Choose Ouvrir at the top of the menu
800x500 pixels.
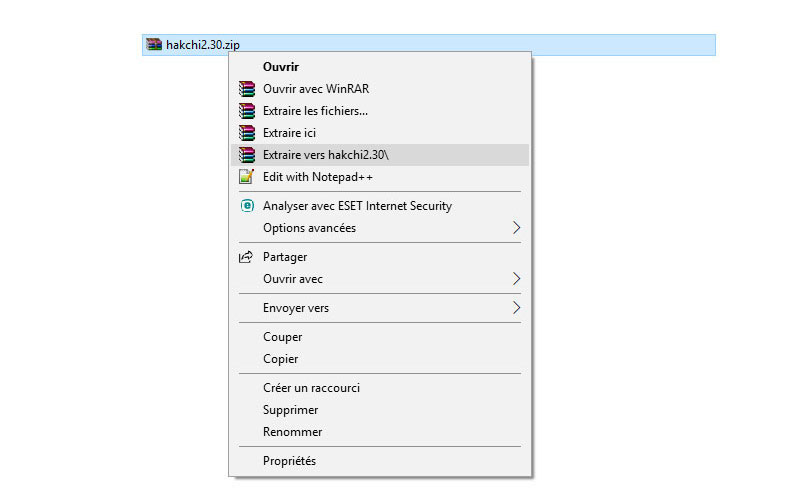pos(280,66)
